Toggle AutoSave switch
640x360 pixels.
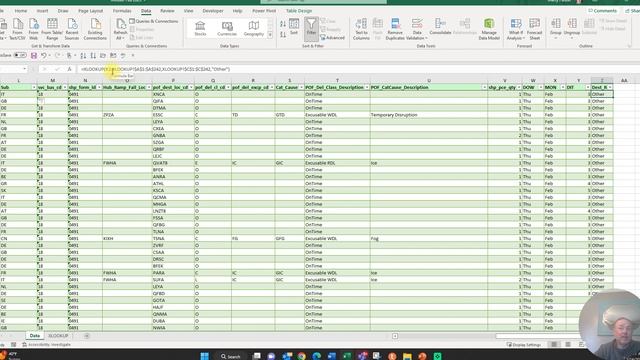tap(20, 55)
